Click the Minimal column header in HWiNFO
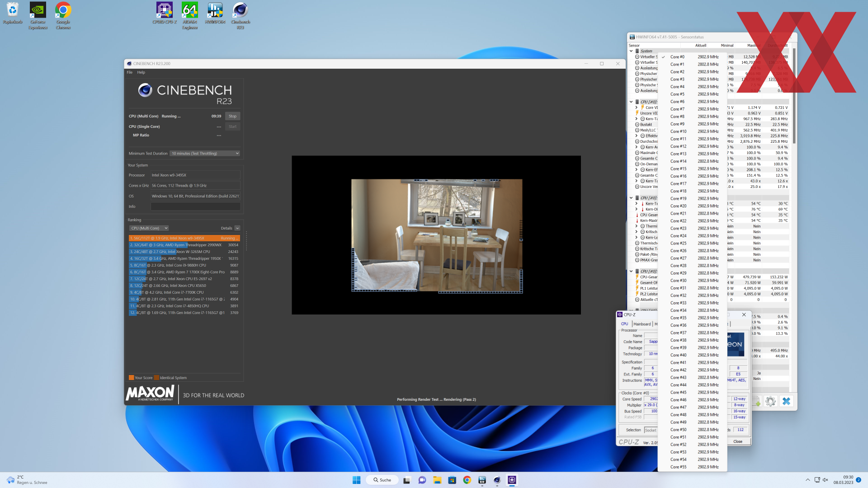 tap(727, 46)
